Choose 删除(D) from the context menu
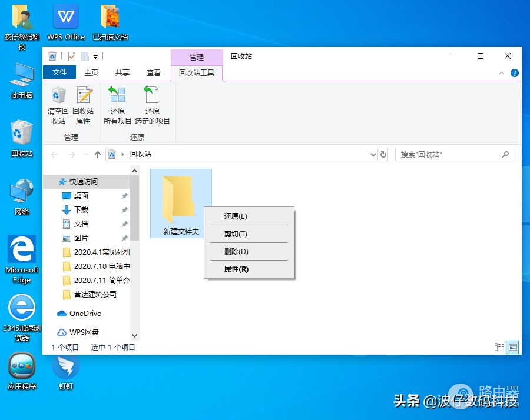The height and width of the screenshot is (420, 530). tap(236, 251)
